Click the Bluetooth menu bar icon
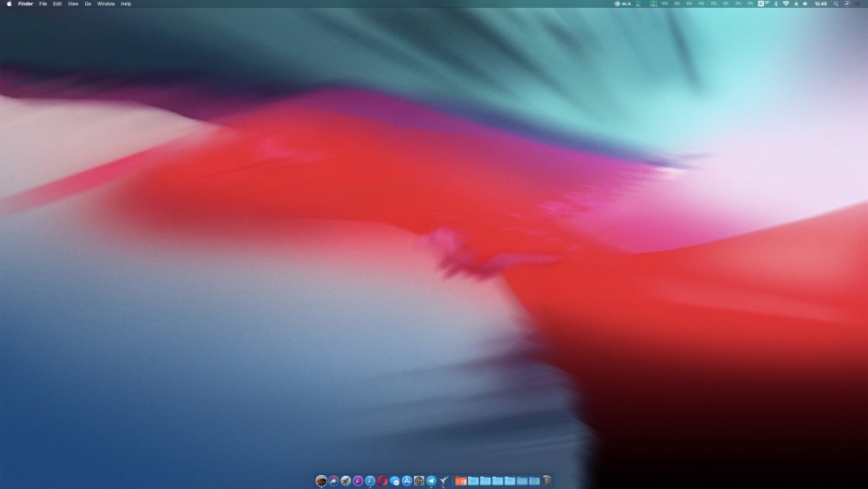This screenshot has width=868, height=489. (775, 3)
